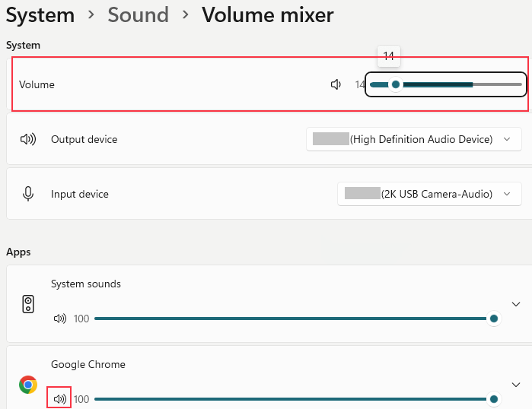532x409 pixels.
Task: Mute System sounds using its speaker icon
Action: (x=60, y=319)
